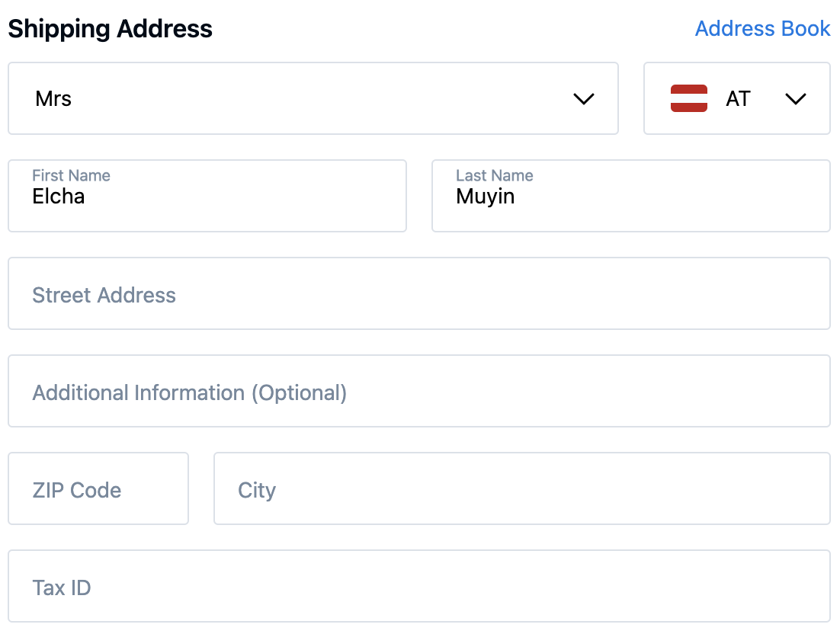Click the City input field
The image size is (840, 634).
click(x=521, y=489)
